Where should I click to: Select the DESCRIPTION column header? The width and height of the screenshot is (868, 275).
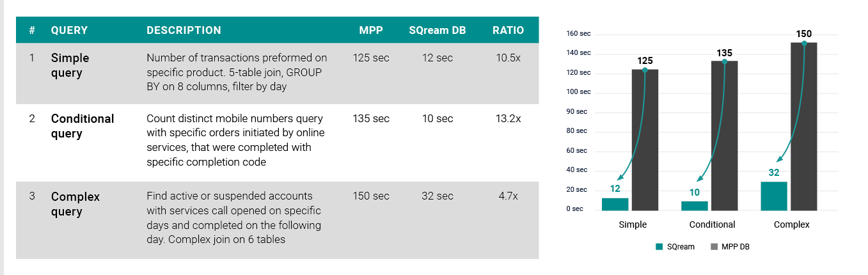[x=184, y=30]
